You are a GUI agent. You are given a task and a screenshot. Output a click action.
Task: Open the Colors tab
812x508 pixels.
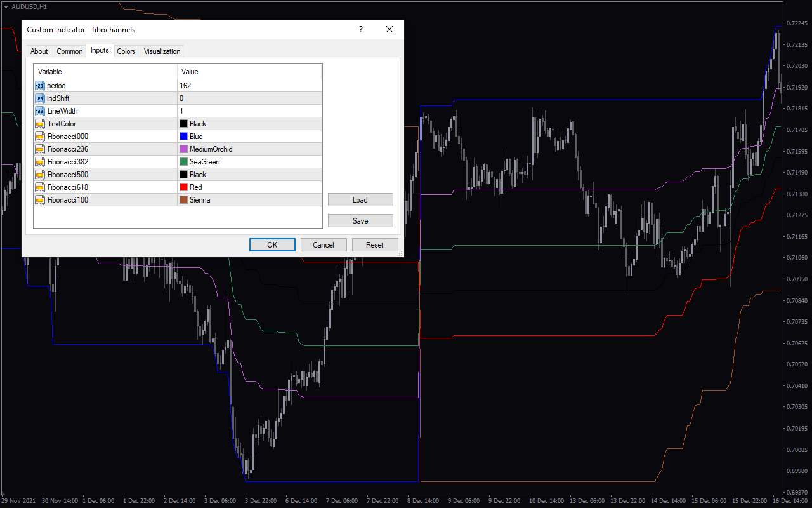click(126, 51)
